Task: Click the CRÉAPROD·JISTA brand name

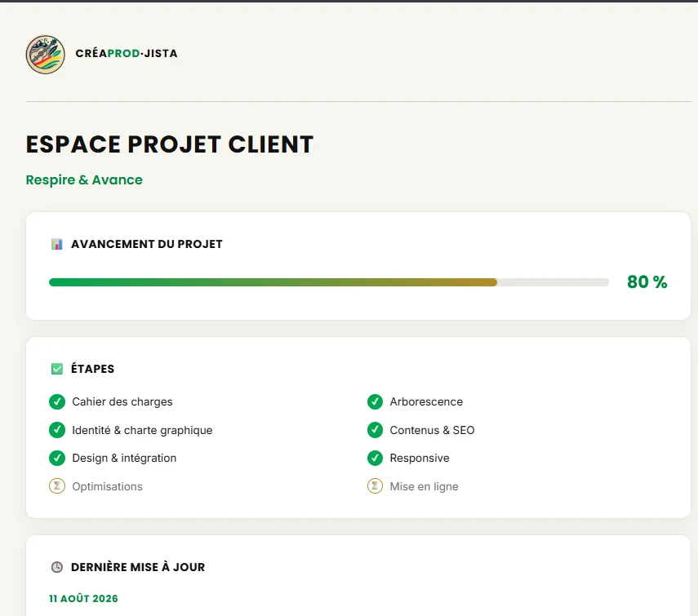Action: tap(127, 53)
